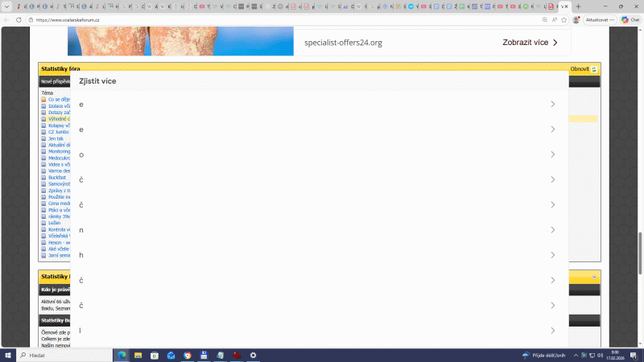Image resolution: width=644 pixels, height=362 pixels.
Task: Expand the first 'e' row chevron
Action: 553,105
